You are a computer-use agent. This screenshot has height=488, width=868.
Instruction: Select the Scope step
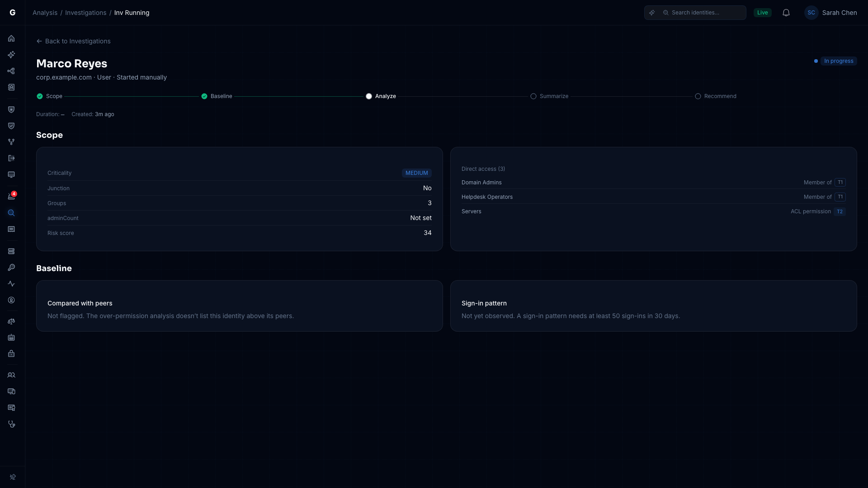[50, 96]
